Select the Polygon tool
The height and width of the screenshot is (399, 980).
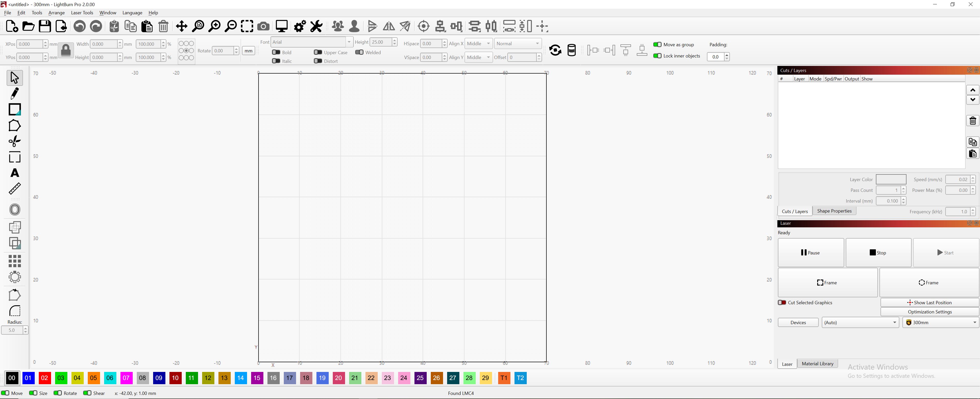[x=15, y=126]
